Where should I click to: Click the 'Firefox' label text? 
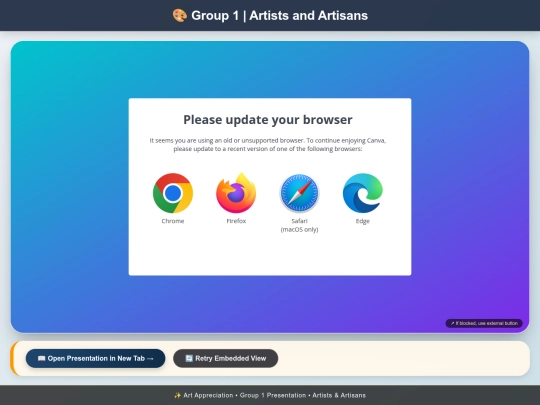pyautogui.click(x=236, y=221)
